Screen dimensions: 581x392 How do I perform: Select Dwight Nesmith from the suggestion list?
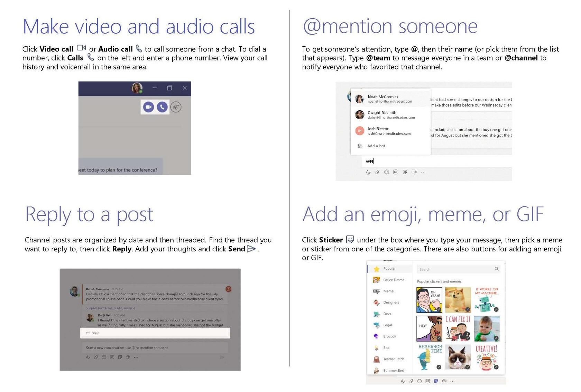(382, 115)
